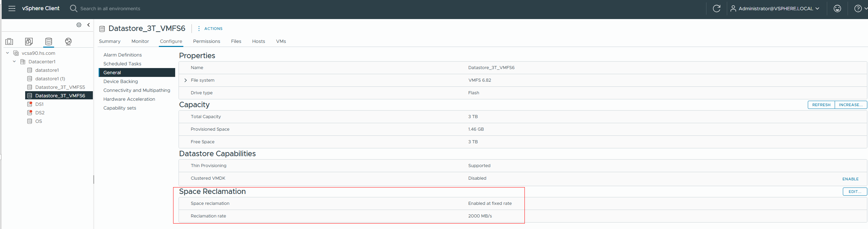868x229 pixels.
Task: Click the 2000 MB/s reclamation rate value
Action: click(480, 216)
